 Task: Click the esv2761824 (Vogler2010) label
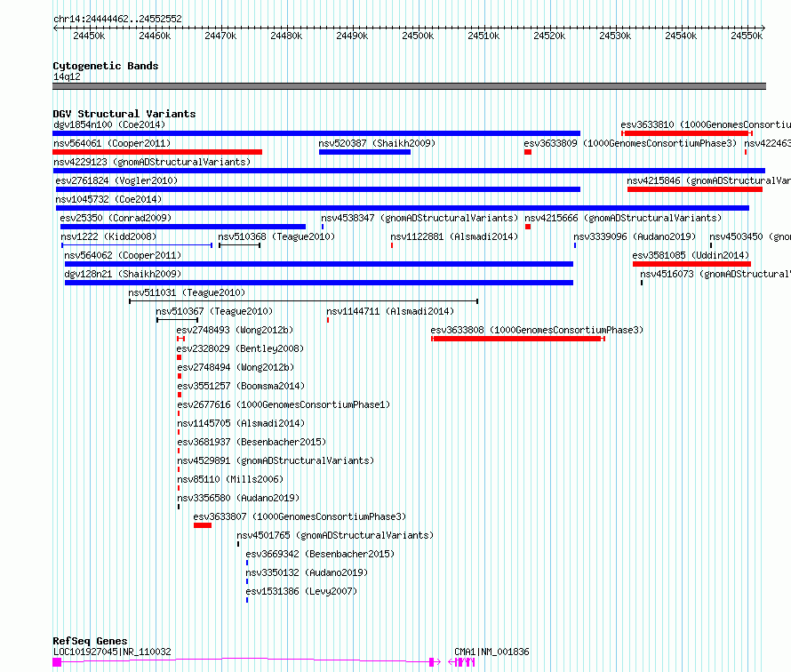[116, 180]
